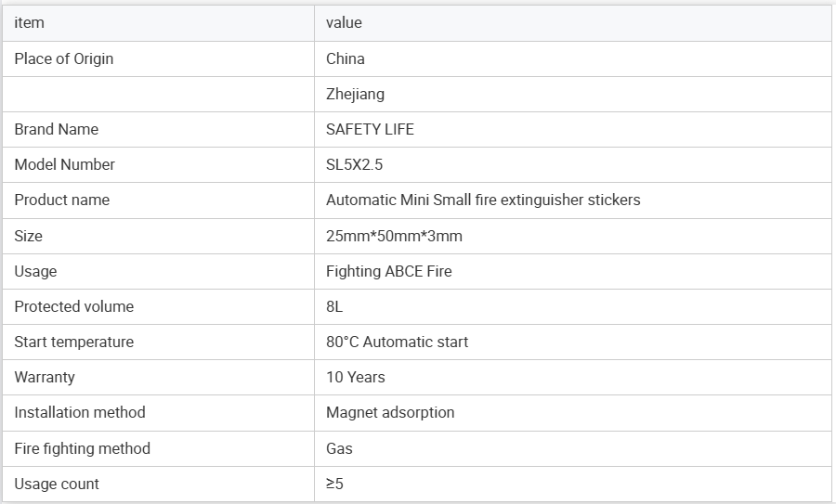This screenshot has width=836, height=504.
Task: Select the '10 Years' warranty value
Action: tap(356, 377)
